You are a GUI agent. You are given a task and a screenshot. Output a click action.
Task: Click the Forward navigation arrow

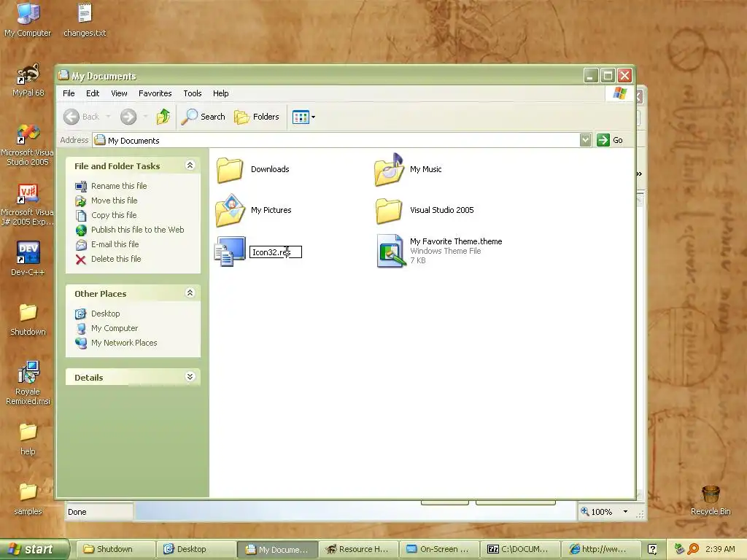(128, 117)
